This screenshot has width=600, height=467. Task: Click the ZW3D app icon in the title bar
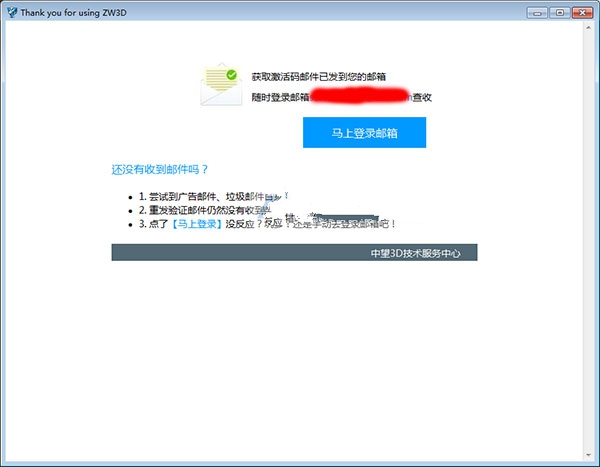12,12
